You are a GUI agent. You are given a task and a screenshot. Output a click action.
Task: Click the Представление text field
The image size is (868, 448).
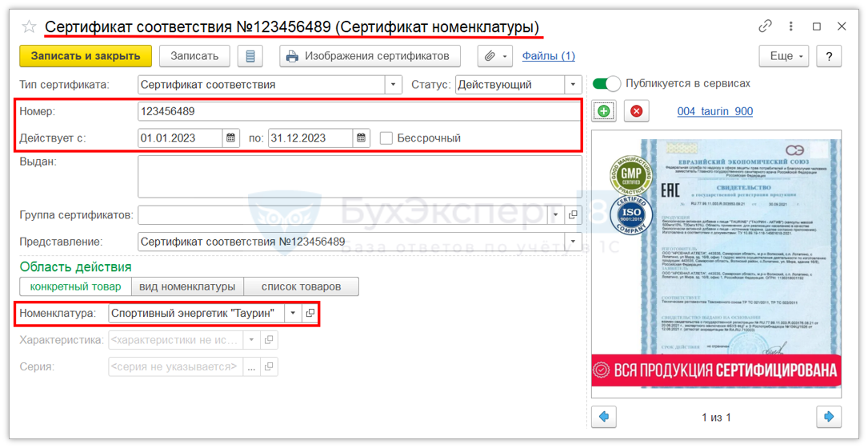tap(351, 242)
